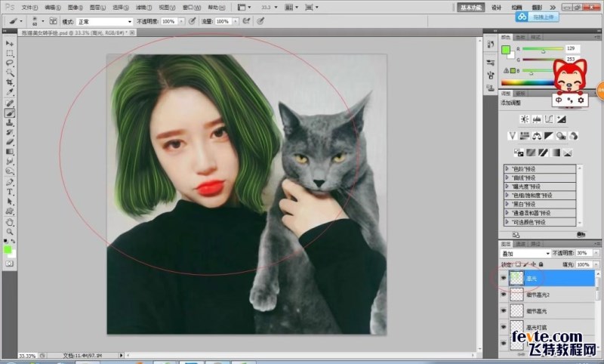Click the Brightness/Contrast sun adjustment icon
The image size is (604, 364).
pos(523,119)
